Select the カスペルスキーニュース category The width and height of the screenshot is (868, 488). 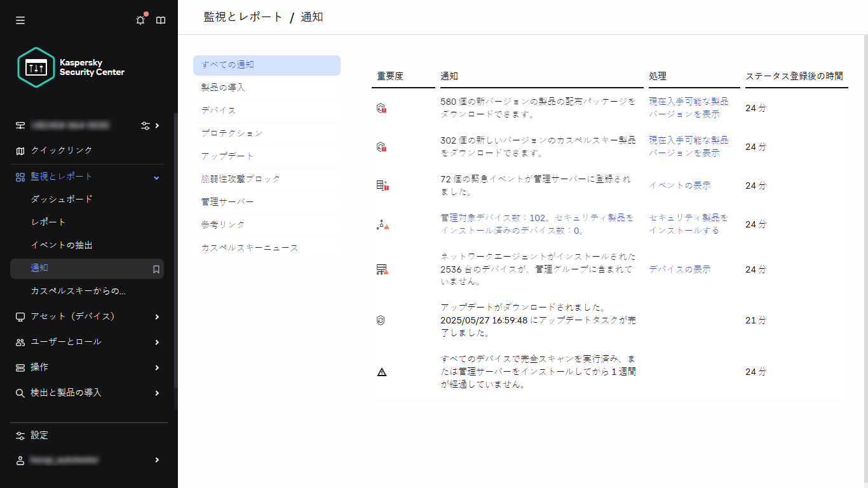pyautogui.click(x=248, y=248)
